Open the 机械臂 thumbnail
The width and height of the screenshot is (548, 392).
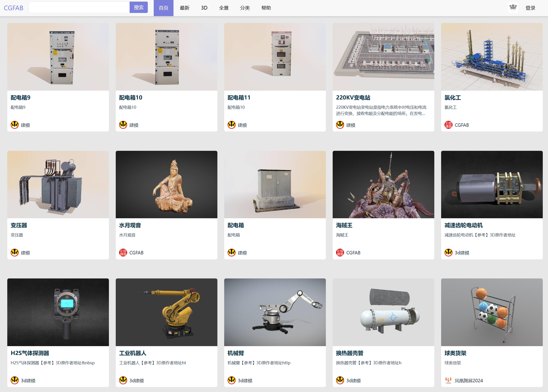[x=275, y=312]
